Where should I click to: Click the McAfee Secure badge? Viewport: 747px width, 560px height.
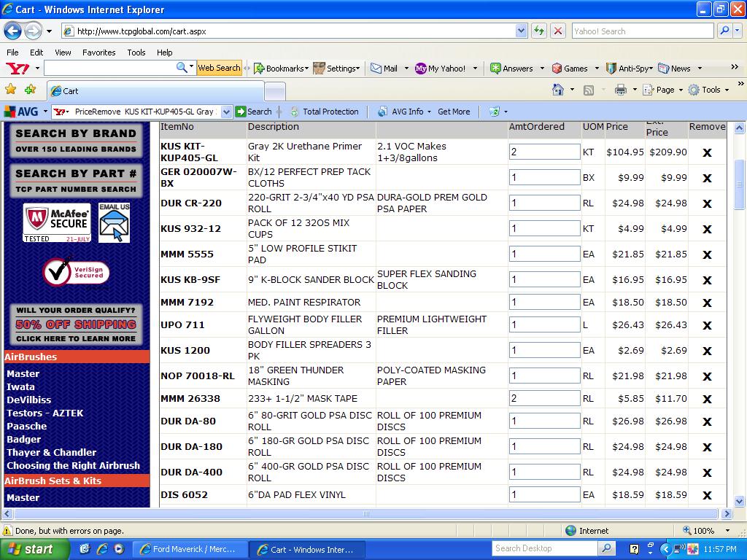click(57, 223)
